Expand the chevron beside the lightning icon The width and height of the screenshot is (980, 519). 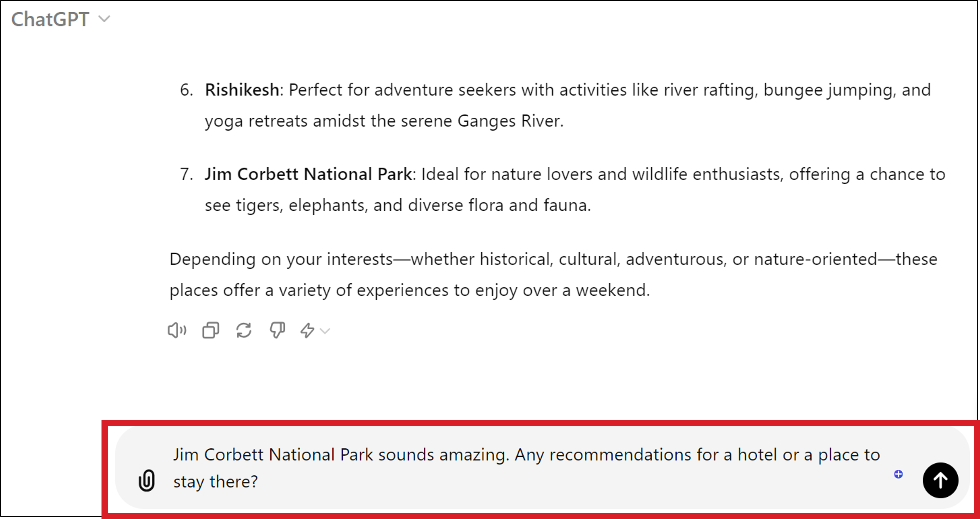click(325, 331)
